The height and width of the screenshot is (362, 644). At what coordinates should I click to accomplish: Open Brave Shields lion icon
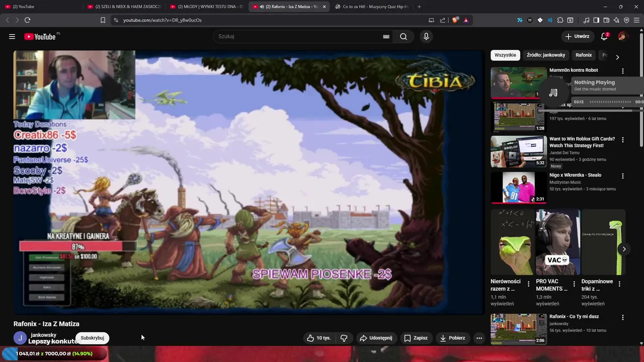[456, 20]
